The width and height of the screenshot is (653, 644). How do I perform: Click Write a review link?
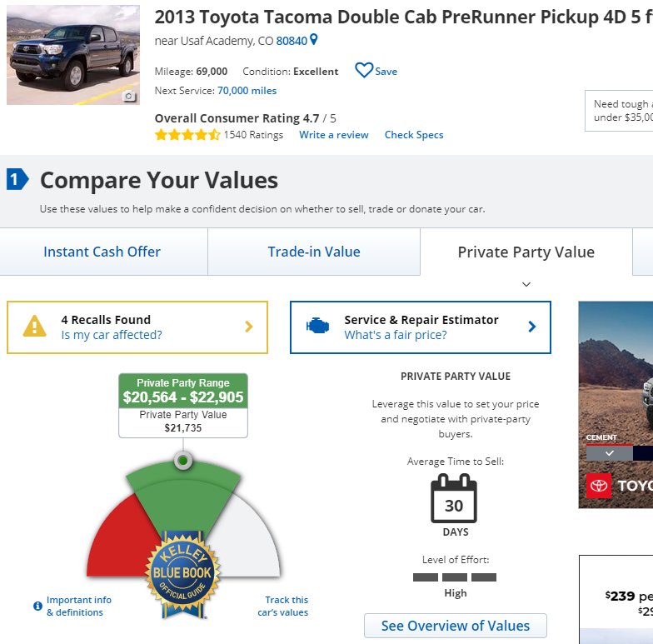pos(333,135)
